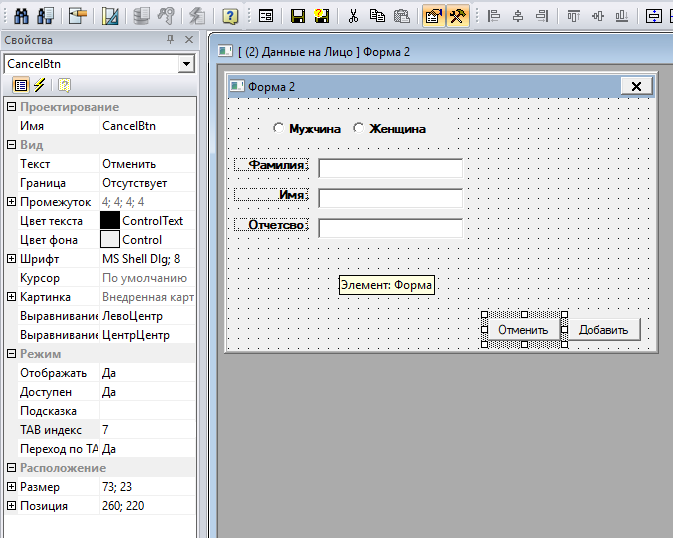Screen dimensions: 673x538
Task: Align controls to right edges
Action: point(542,16)
